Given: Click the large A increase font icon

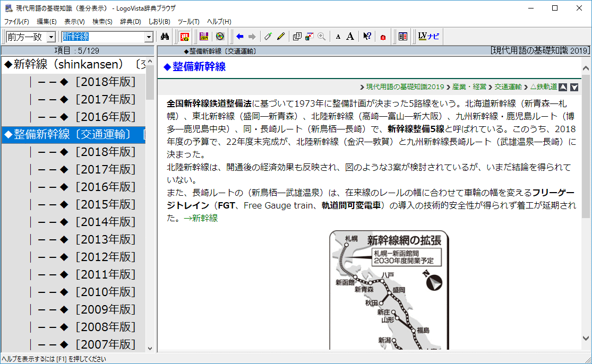Looking at the screenshot, I should click(350, 37).
